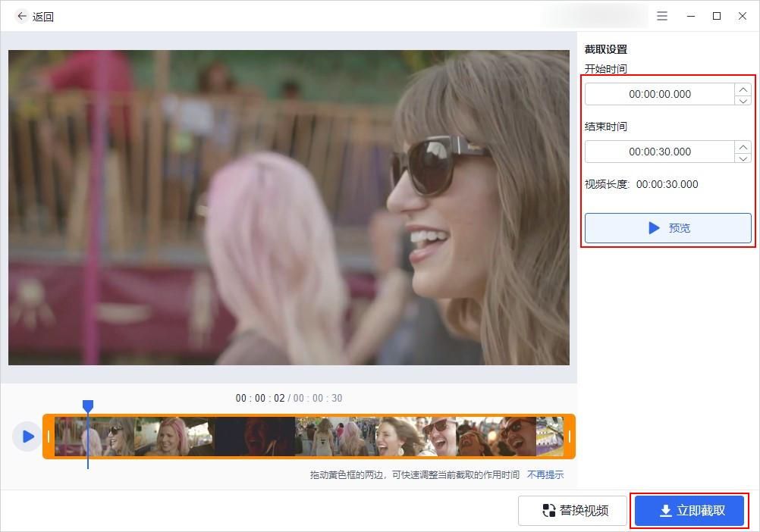Go back with the 返回 button
This screenshot has width=760, height=532.
[x=35, y=17]
